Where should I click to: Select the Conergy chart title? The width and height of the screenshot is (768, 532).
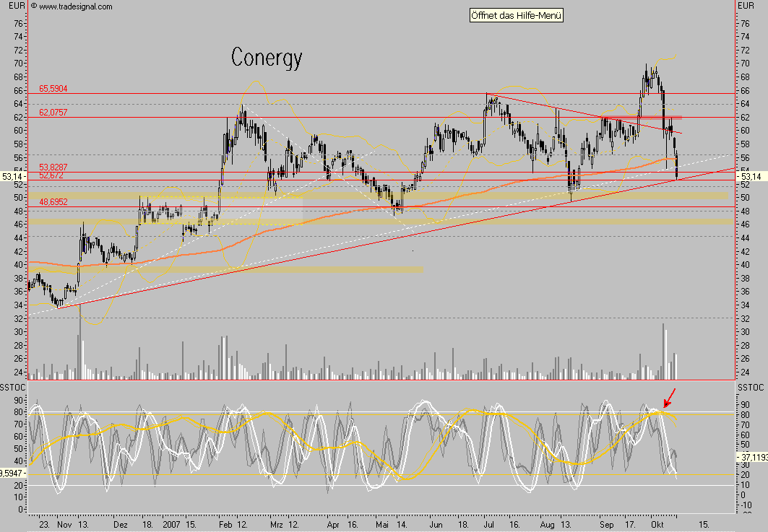click(267, 58)
